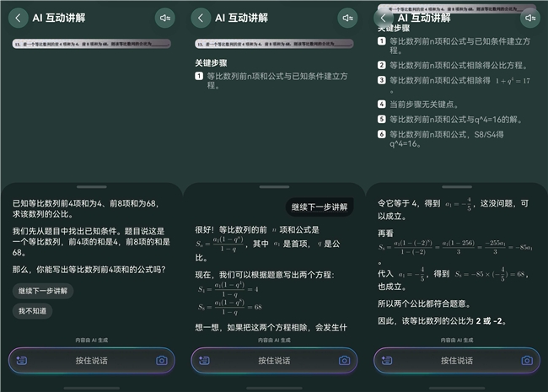Open camera icon in middle screen's input bar
Viewport: 548px width, 392px height.
pos(344,360)
